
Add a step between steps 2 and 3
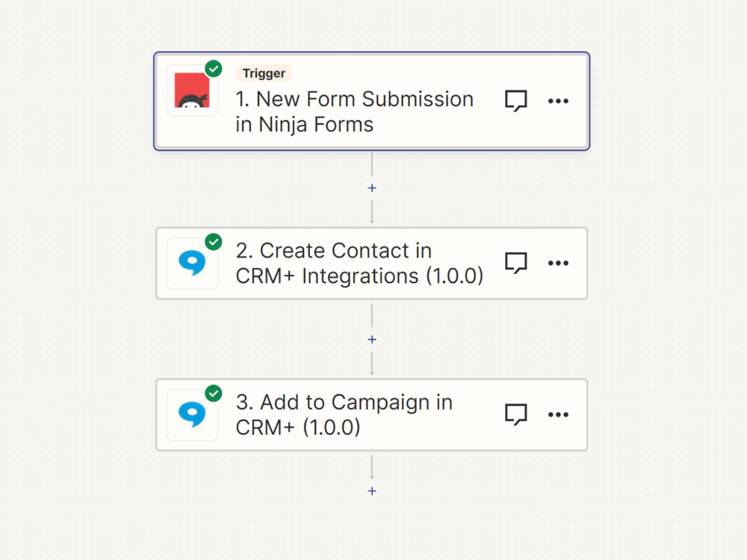pos(372,340)
